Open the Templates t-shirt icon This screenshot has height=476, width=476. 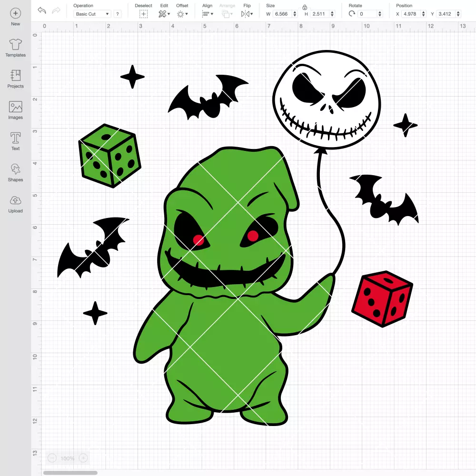[x=16, y=45]
